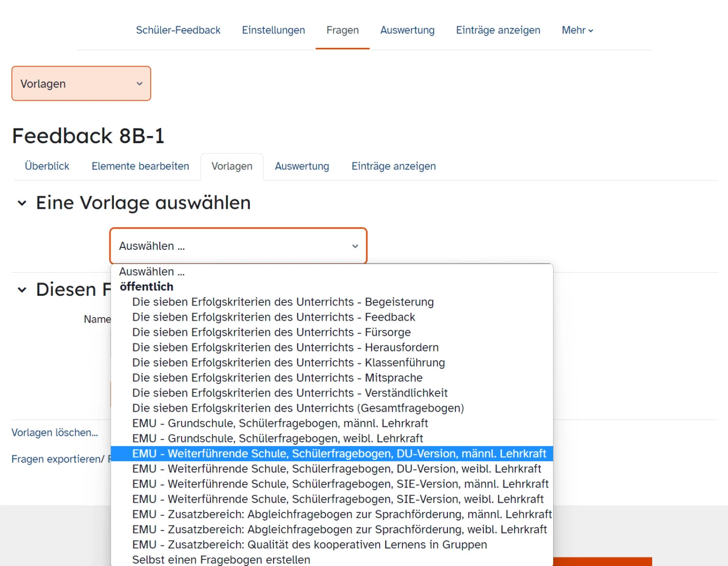Switch to the Einstellungen tab
The height and width of the screenshot is (566, 728).
tap(273, 30)
